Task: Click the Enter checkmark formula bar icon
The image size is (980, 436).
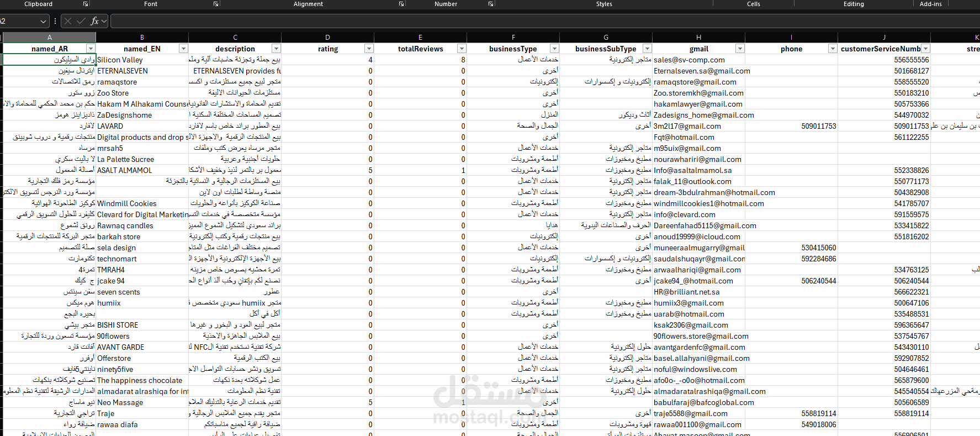Action: pyautogui.click(x=81, y=21)
